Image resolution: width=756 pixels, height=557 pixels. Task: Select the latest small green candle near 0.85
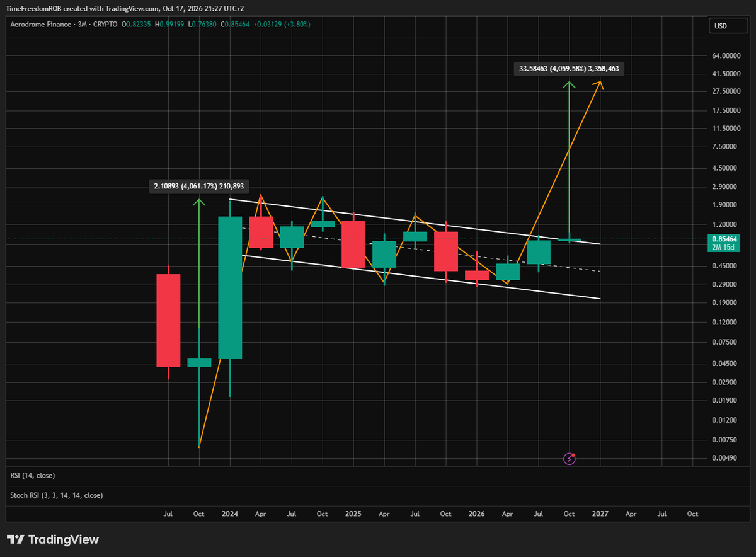[570, 240]
